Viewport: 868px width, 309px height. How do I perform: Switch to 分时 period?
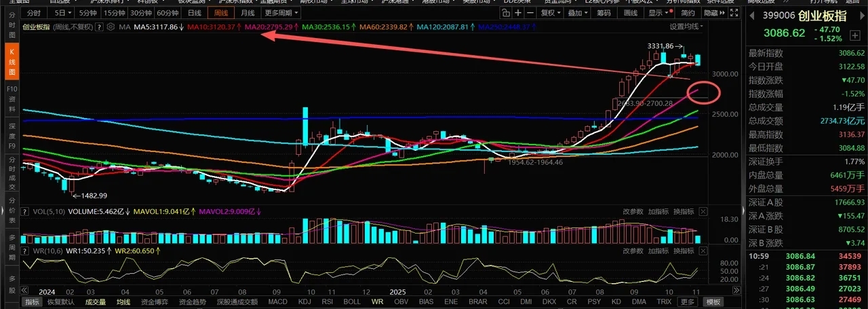pyautogui.click(x=33, y=13)
